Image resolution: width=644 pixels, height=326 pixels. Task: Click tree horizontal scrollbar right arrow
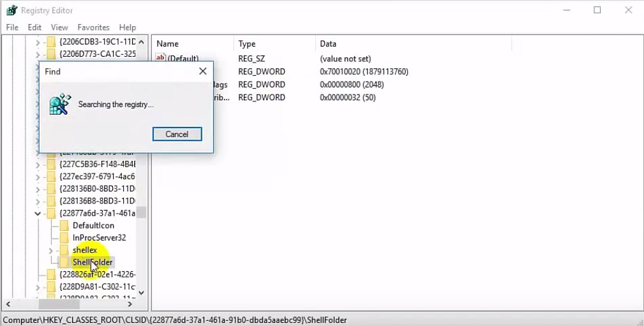coord(130,304)
